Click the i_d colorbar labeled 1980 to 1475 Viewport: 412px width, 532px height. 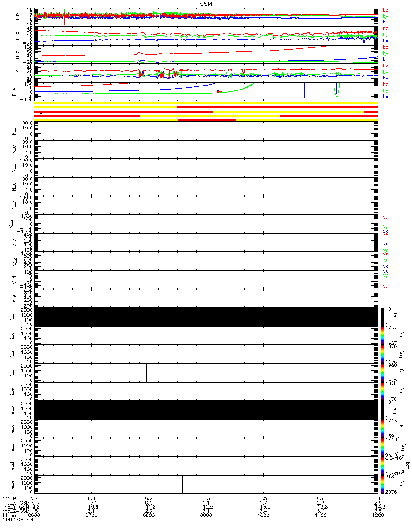coord(381,372)
